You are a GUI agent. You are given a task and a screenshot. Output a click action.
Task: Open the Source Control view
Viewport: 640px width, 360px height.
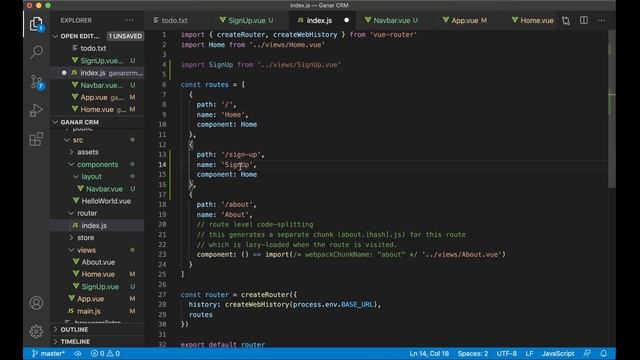[36, 82]
